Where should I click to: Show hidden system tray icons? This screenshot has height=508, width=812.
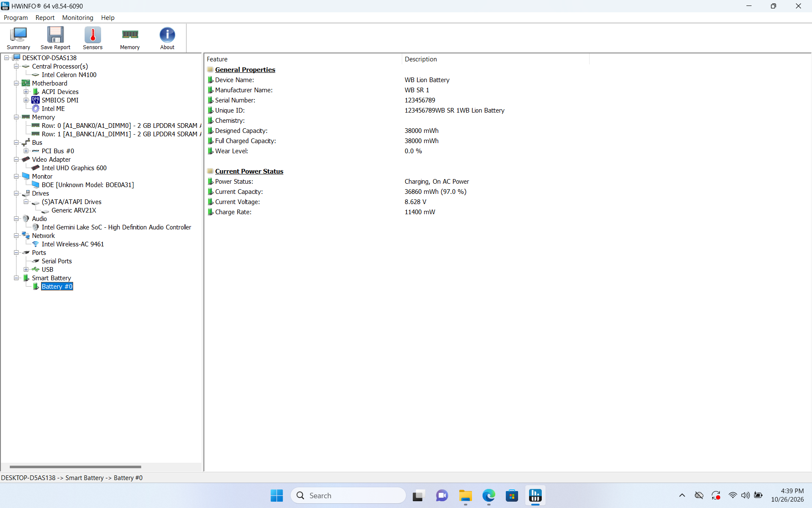(x=682, y=496)
